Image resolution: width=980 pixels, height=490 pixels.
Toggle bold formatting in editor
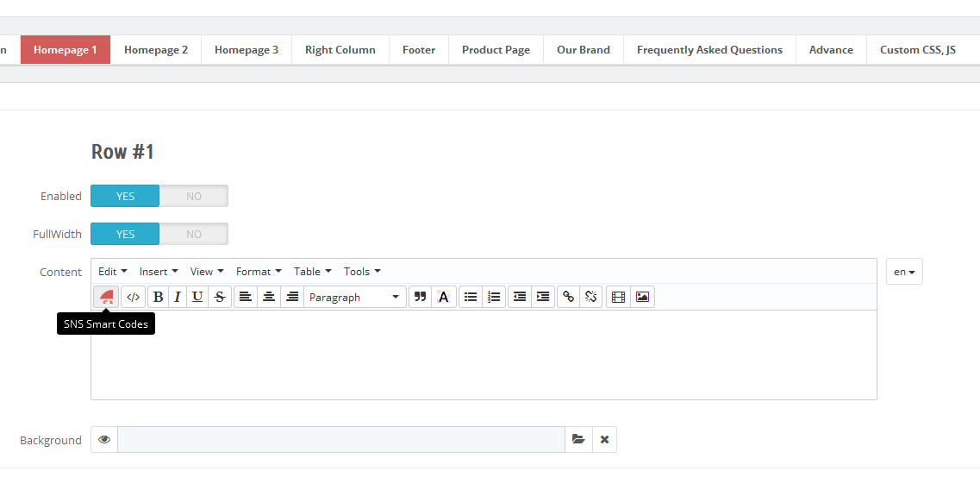(x=158, y=297)
